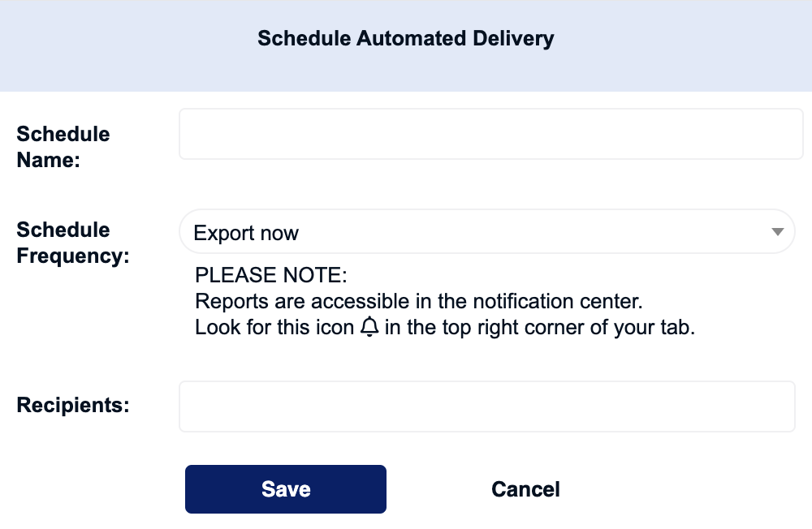Click the "Recipients:" label
Viewport: 812px width, 529px height.
click(73, 405)
